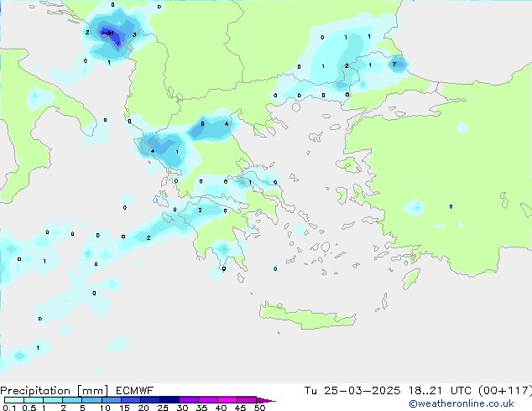Click the "10" legend label
This screenshot has width=532, height=411.
tap(105, 408)
